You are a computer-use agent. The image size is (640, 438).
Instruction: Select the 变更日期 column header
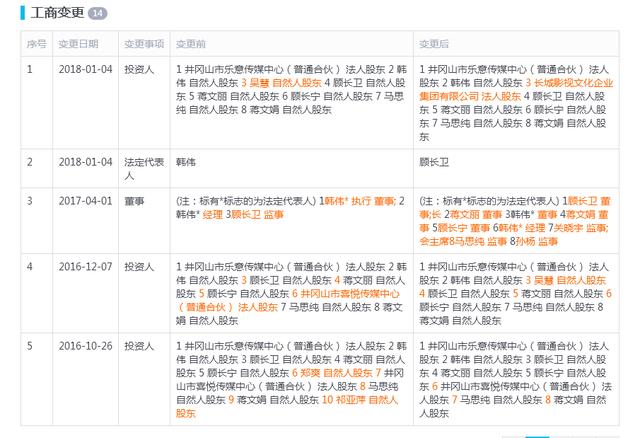click(78, 44)
